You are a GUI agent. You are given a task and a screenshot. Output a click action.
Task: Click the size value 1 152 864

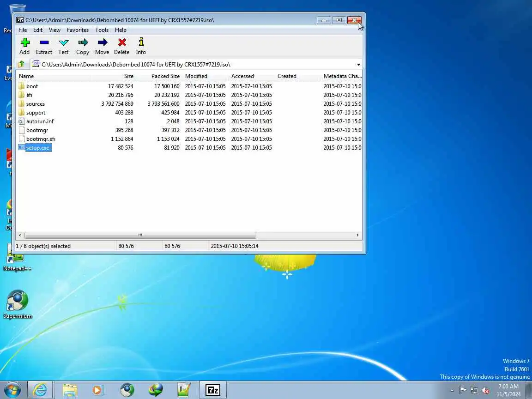pyautogui.click(x=122, y=139)
